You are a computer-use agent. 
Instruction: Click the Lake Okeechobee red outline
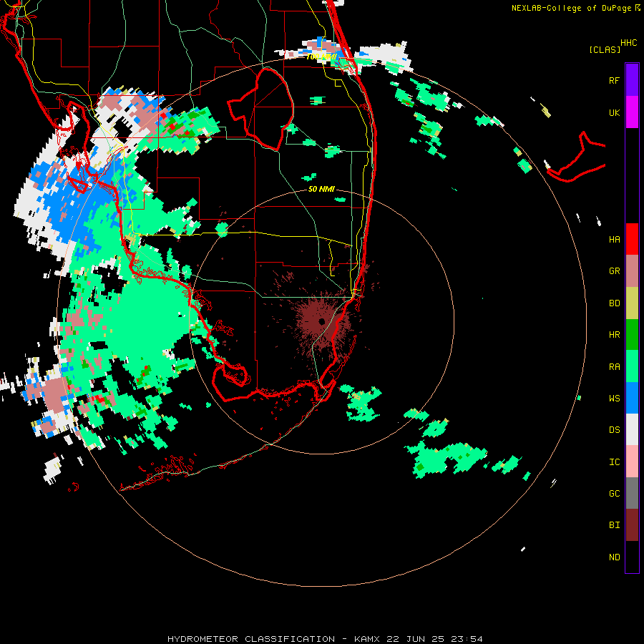click(261, 109)
